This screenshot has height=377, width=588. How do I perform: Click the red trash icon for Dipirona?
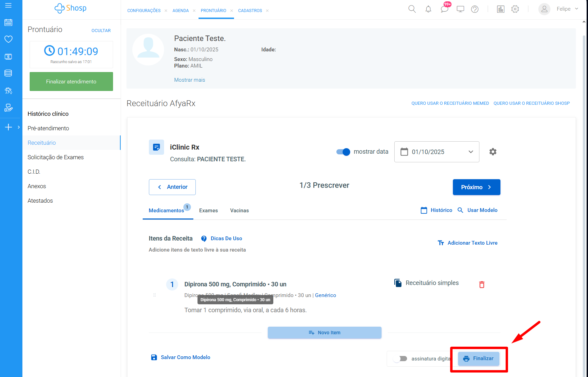[x=481, y=285]
